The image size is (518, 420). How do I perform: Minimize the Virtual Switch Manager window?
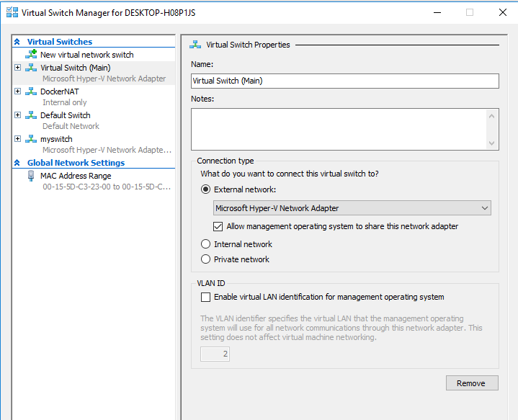[x=437, y=12]
